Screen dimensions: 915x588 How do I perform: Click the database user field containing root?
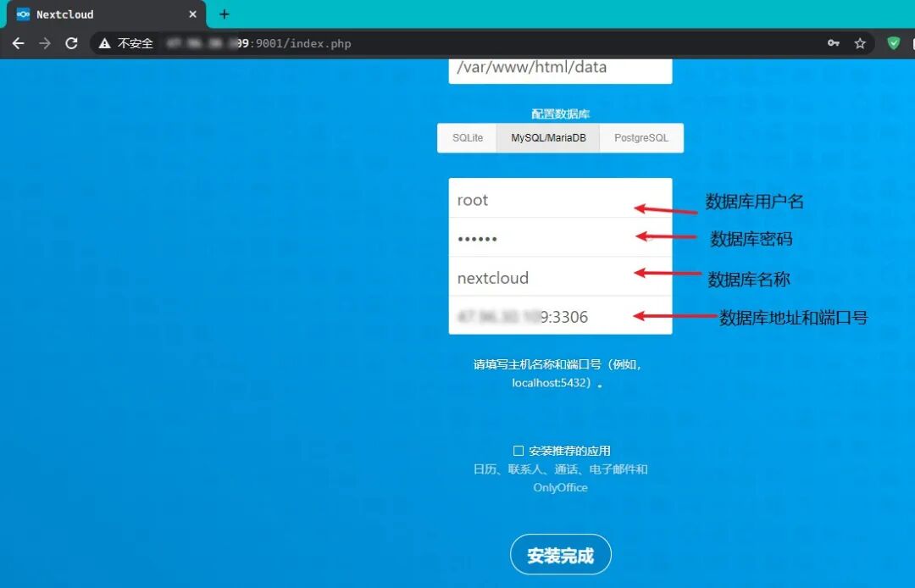(x=560, y=198)
